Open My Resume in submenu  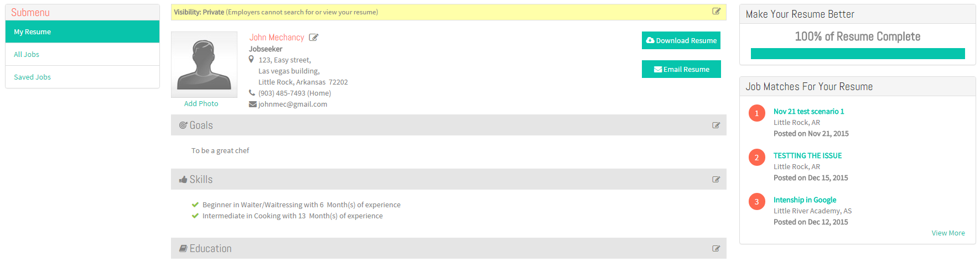(82, 32)
